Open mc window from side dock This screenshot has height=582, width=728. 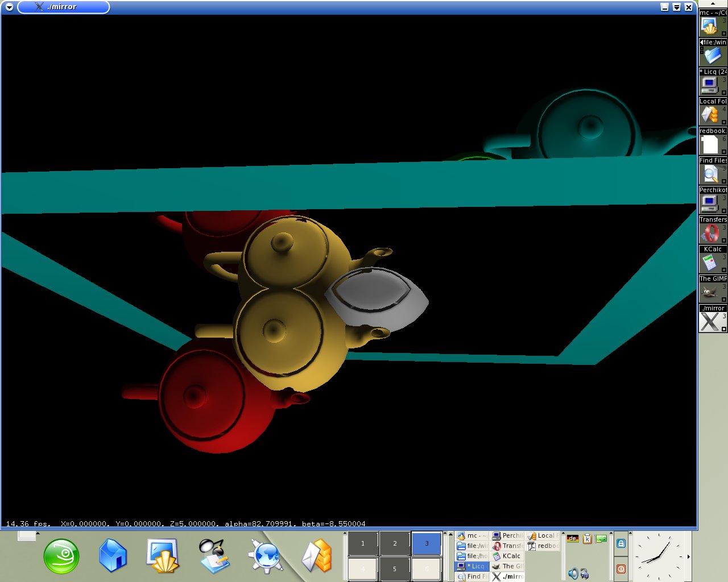pos(713,23)
